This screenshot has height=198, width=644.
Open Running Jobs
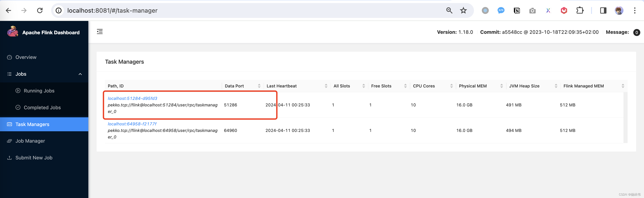click(x=44, y=91)
